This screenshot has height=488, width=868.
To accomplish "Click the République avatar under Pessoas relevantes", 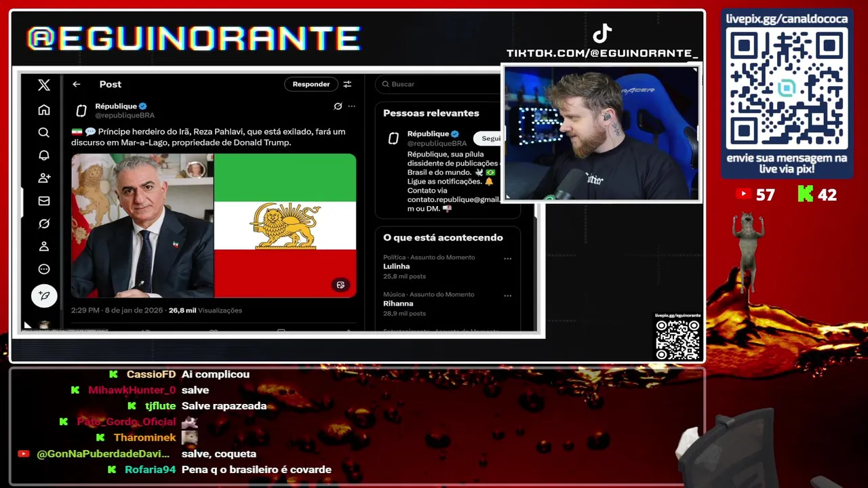I will point(393,139).
